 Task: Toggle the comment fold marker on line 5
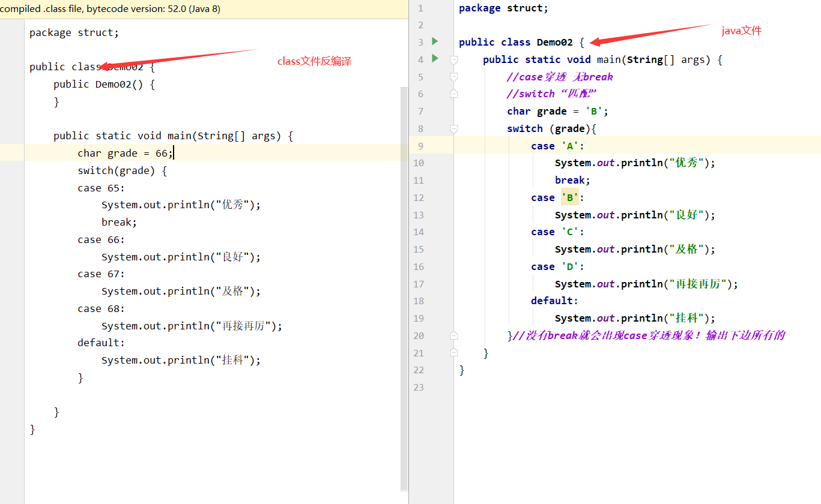point(454,77)
